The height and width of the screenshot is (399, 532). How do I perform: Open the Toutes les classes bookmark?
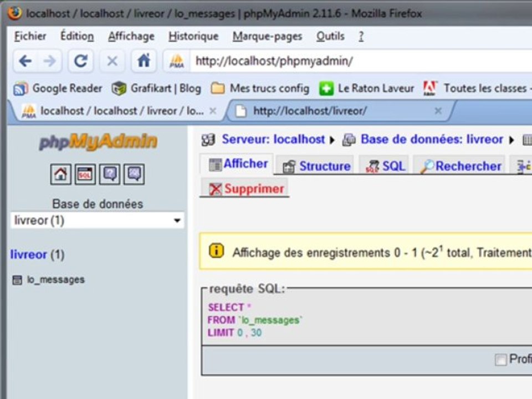pyautogui.click(x=477, y=89)
